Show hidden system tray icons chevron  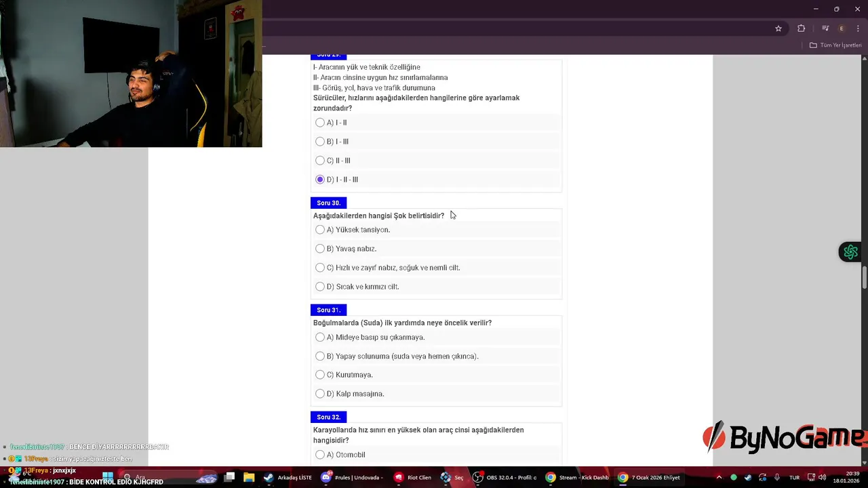tap(719, 477)
